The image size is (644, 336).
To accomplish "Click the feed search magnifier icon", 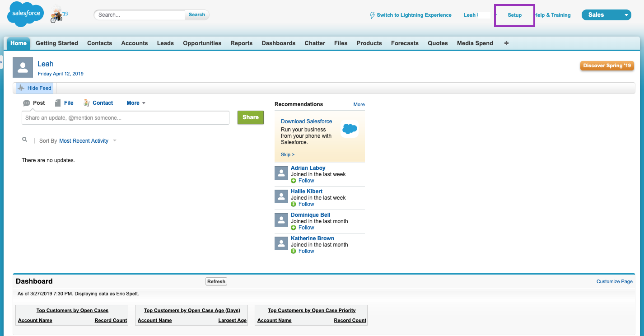I will 25,140.
